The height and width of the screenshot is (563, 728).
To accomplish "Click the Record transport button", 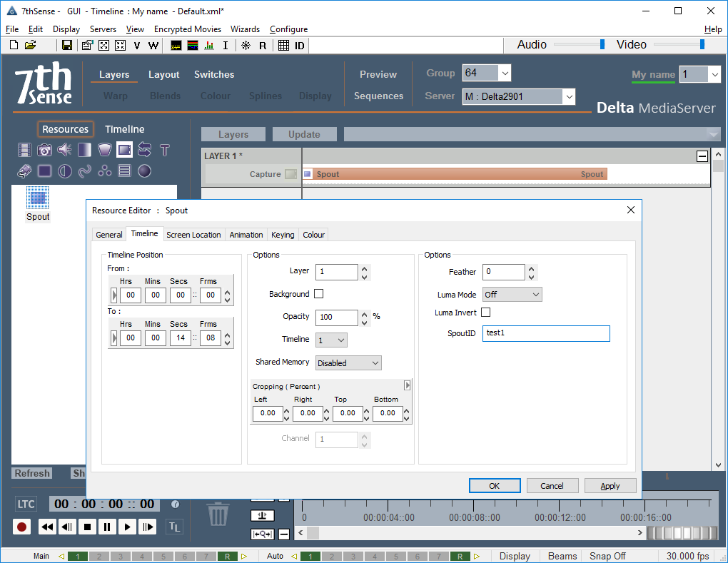I will coord(21,527).
